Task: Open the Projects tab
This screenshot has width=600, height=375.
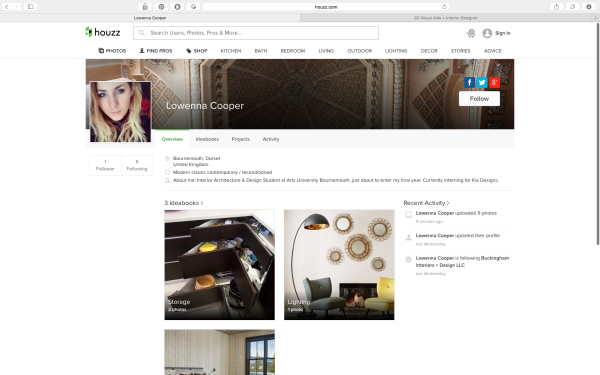Action: click(x=240, y=139)
